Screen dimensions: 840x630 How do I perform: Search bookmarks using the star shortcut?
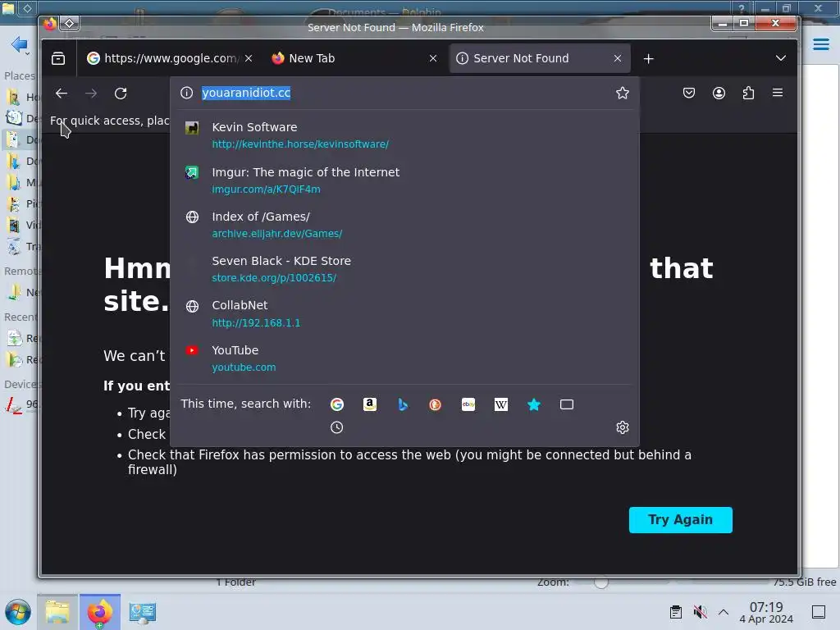(533, 404)
